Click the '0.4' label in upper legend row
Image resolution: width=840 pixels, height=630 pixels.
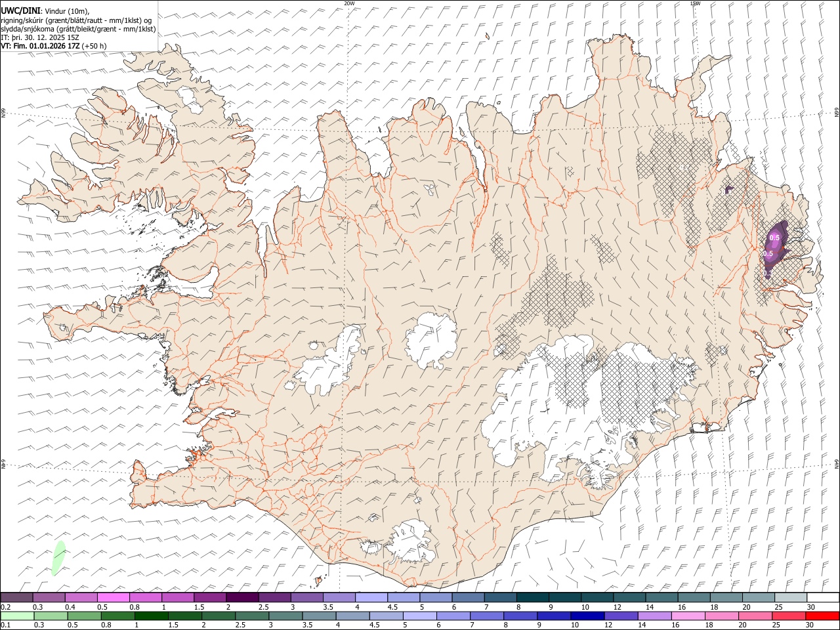pos(71,607)
